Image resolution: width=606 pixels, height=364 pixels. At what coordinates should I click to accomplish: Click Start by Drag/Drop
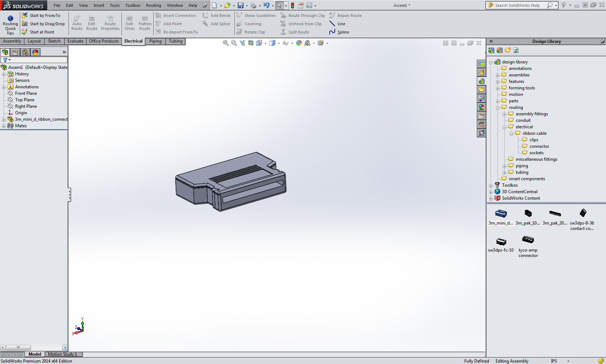pyautogui.click(x=43, y=24)
